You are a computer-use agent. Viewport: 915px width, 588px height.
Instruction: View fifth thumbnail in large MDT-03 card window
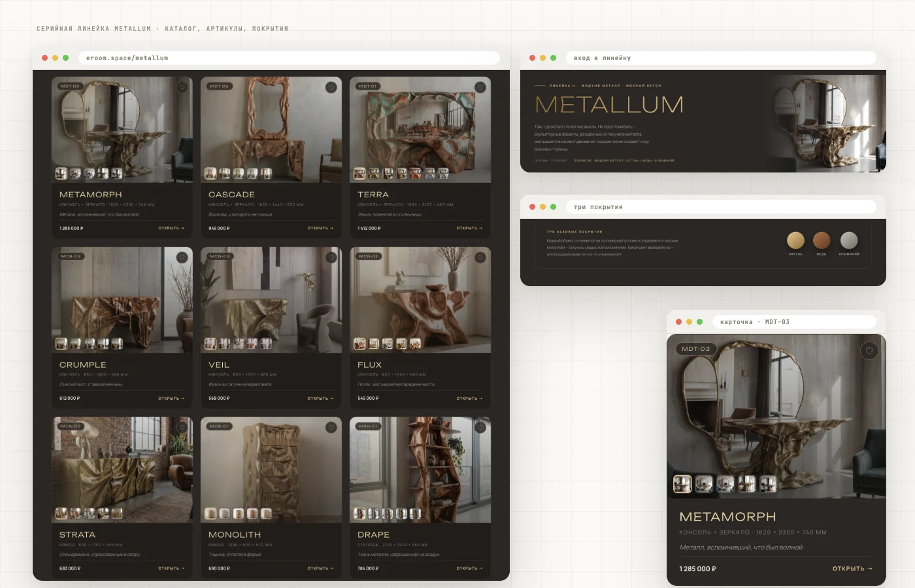point(769,483)
